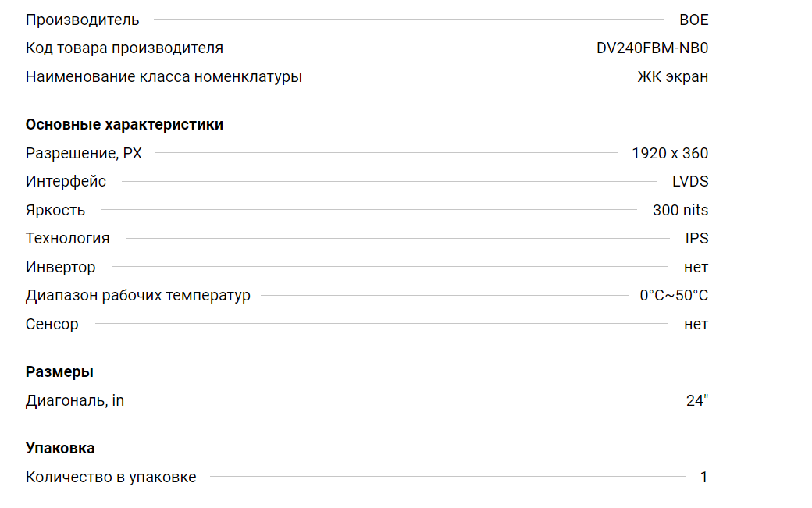Select the ЖК экран class value

coord(673,77)
